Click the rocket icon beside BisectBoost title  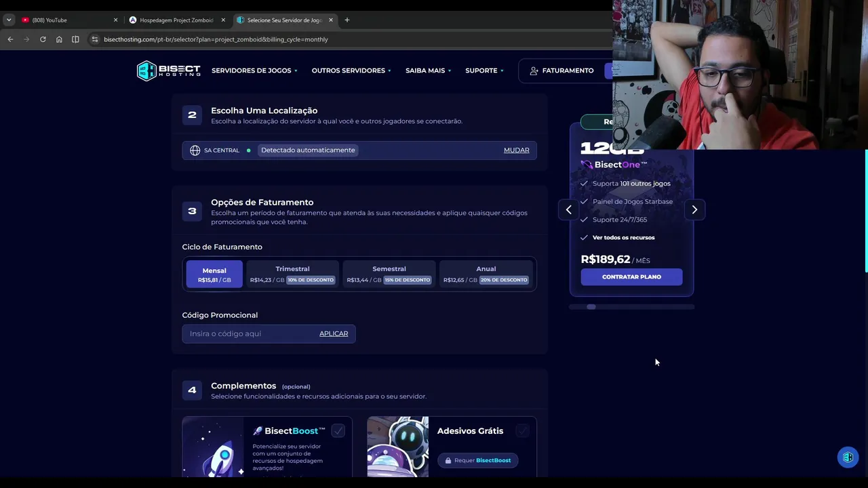[x=258, y=431]
